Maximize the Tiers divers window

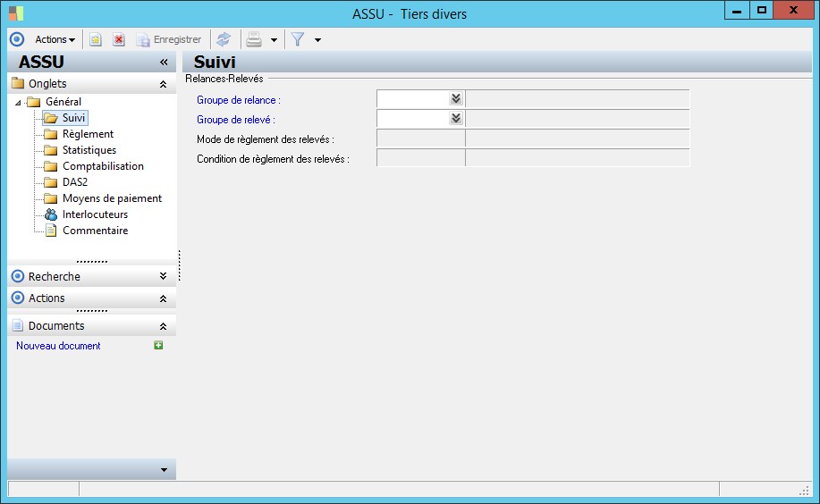(x=762, y=11)
